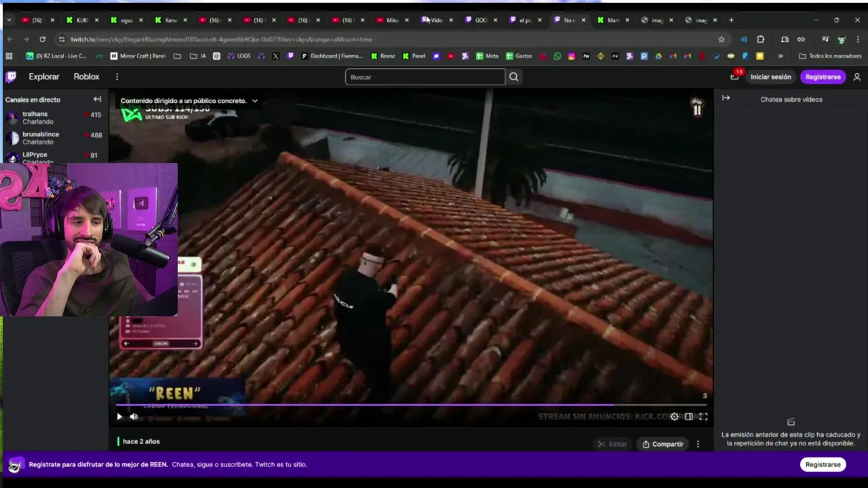Click the magnifier search button

click(514, 77)
